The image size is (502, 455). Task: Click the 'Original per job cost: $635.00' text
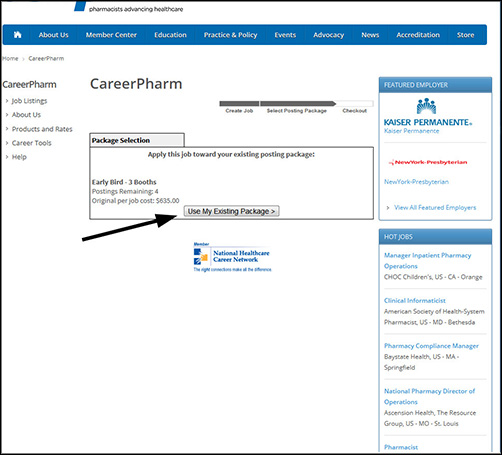point(135,201)
